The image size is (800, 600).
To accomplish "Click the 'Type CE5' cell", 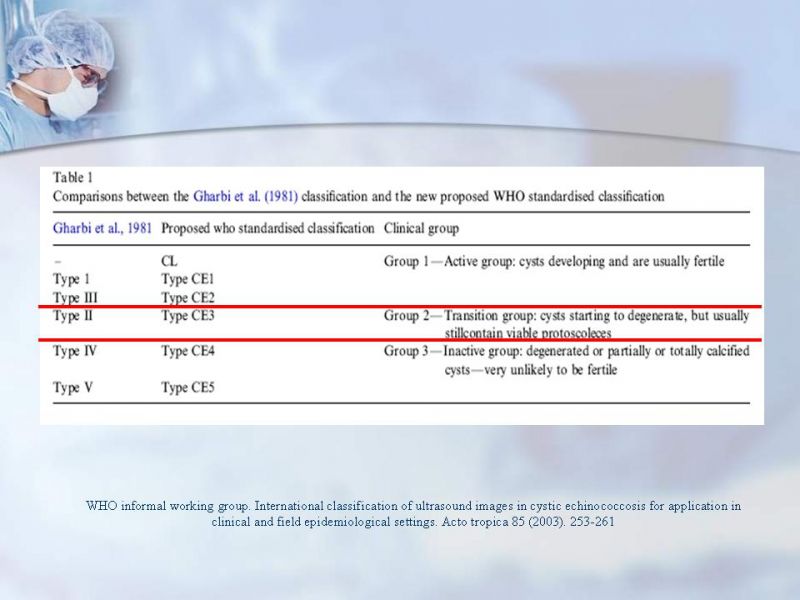I will click(188, 388).
